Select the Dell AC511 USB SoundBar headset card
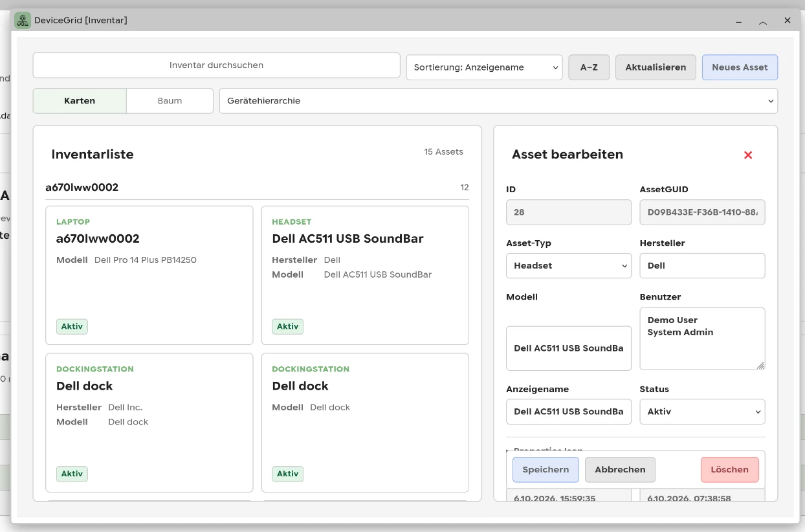 [x=365, y=276]
